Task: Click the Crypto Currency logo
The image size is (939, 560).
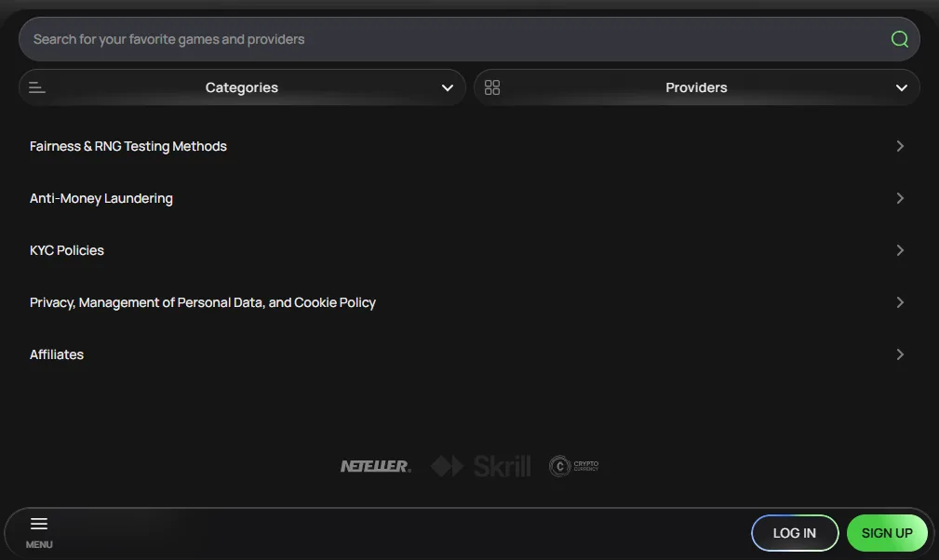Action: 573,466
